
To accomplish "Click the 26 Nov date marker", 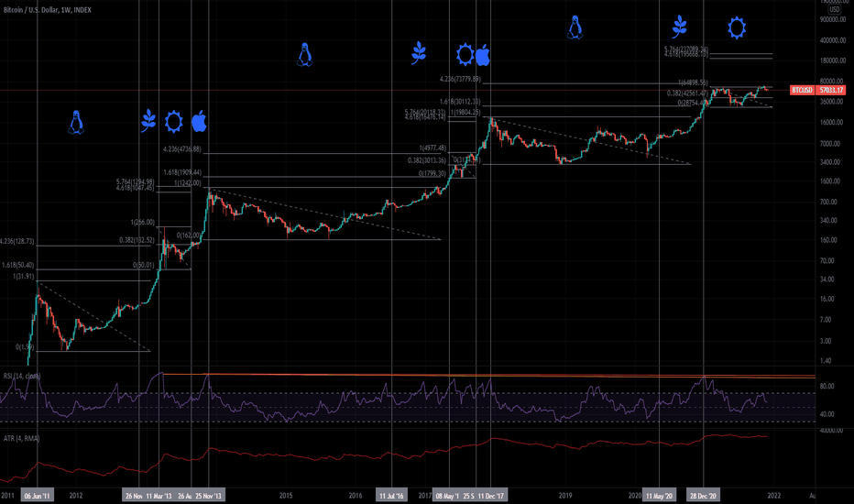I will click(x=134, y=495).
